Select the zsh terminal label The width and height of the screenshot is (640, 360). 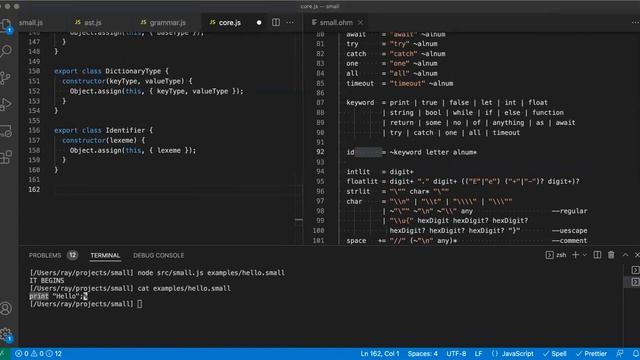pos(556,255)
